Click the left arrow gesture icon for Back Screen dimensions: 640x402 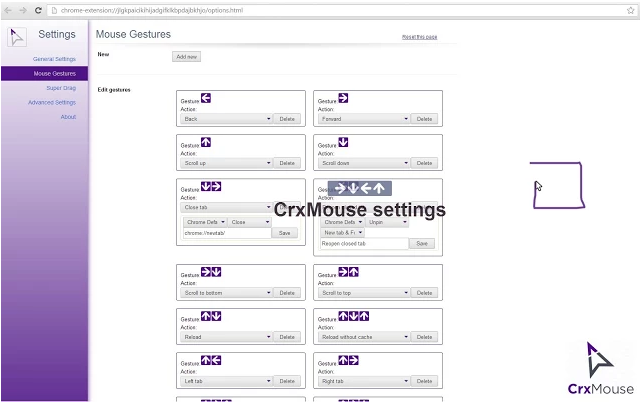[206, 98]
